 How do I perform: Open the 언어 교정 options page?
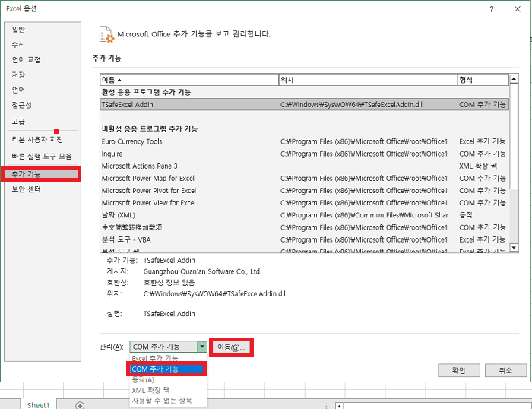click(27, 60)
